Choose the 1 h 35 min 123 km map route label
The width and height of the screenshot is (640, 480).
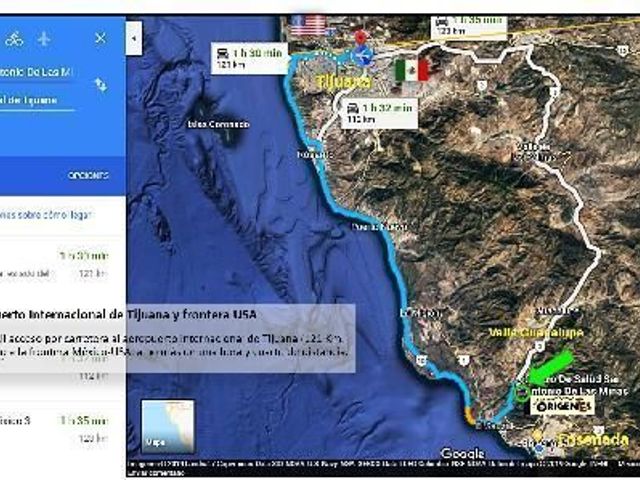pos(469,26)
